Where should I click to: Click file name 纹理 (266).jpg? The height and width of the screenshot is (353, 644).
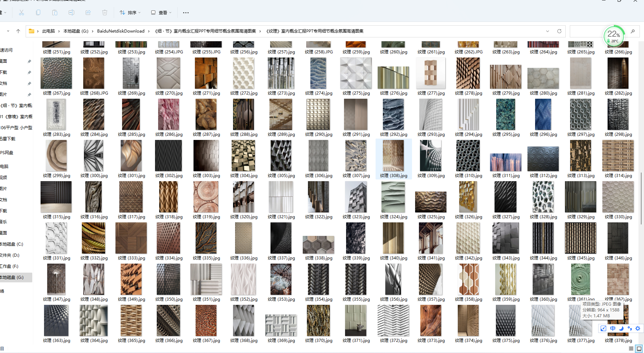618,52
